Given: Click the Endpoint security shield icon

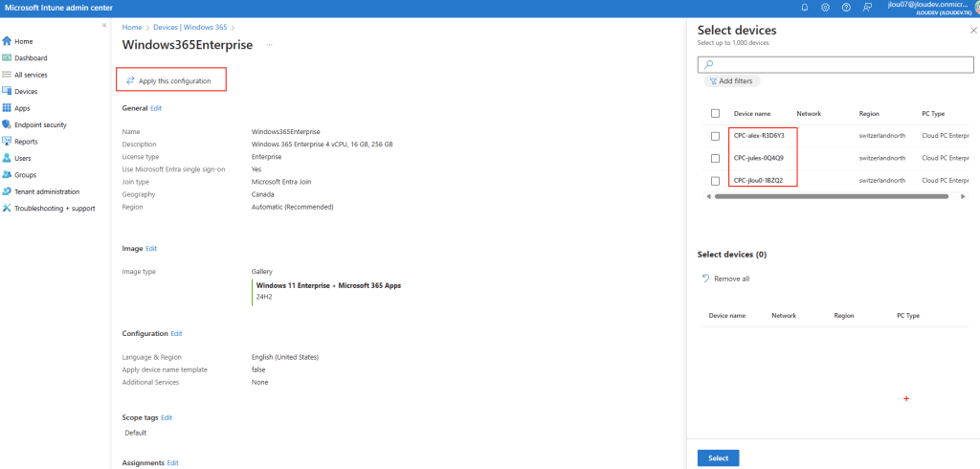Looking at the screenshot, I should [x=7, y=124].
